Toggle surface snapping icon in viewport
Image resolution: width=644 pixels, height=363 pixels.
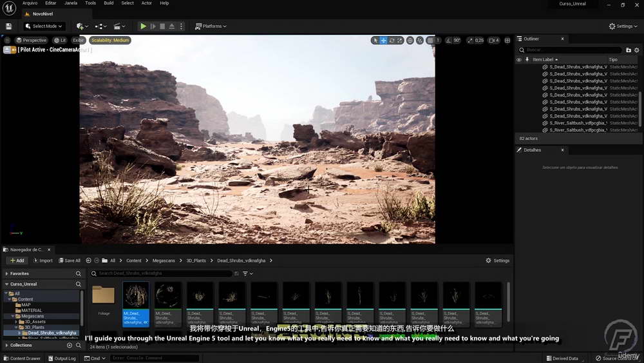[x=420, y=40]
